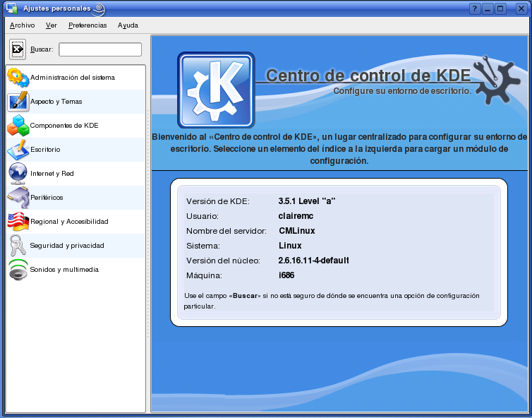Select Aspecto y Temas text label
Screen dimensions: 532x418
tap(56, 102)
